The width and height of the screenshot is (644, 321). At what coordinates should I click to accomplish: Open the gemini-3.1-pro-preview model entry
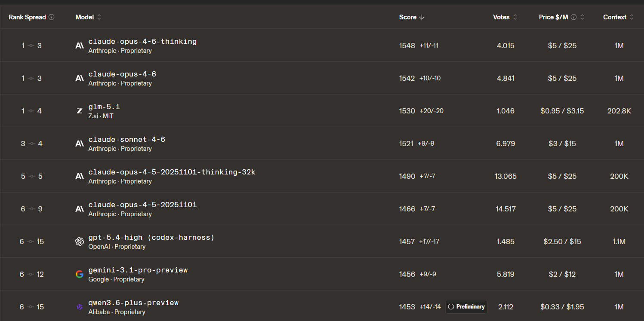point(138,270)
